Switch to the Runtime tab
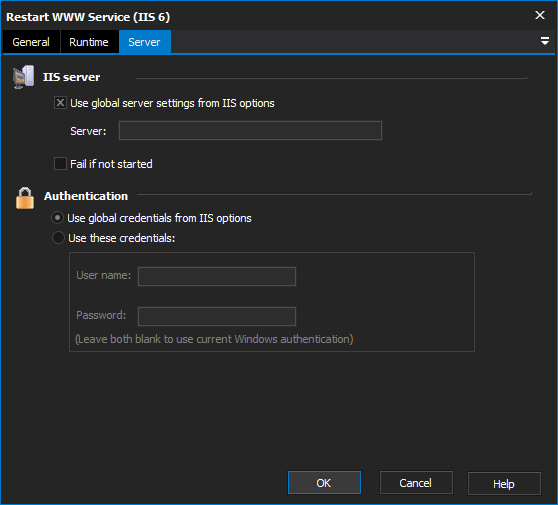The height and width of the screenshot is (505, 558). tap(89, 42)
